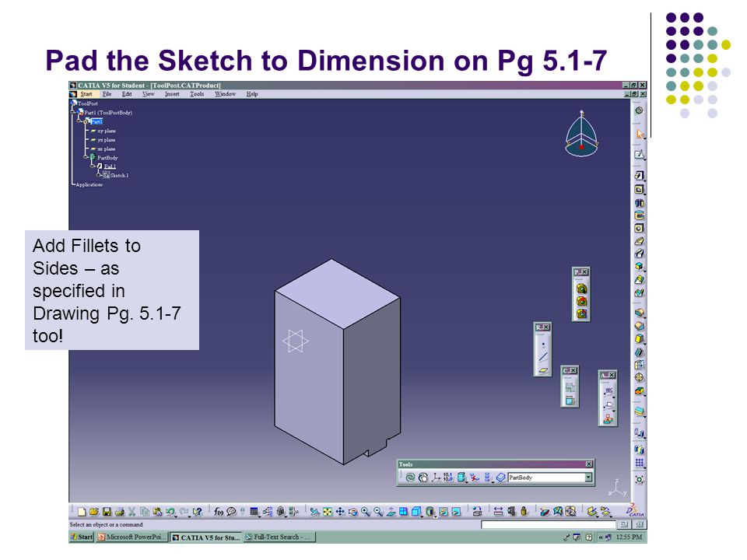
Task: Click the New document icon
Action: [82, 512]
